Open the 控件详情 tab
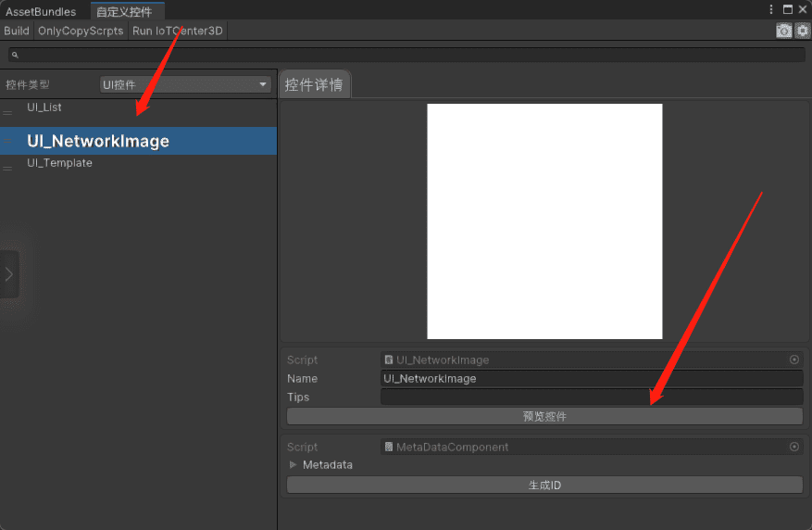 (x=314, y=85)
